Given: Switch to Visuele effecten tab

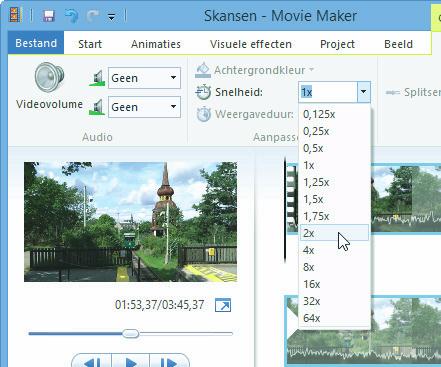Looking at the screenshot, I should 251,44.
